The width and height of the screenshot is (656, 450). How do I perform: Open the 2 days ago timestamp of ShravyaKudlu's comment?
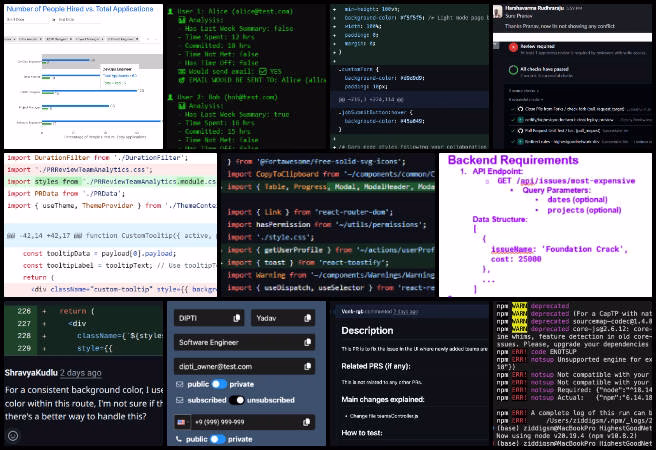[80, 373]
